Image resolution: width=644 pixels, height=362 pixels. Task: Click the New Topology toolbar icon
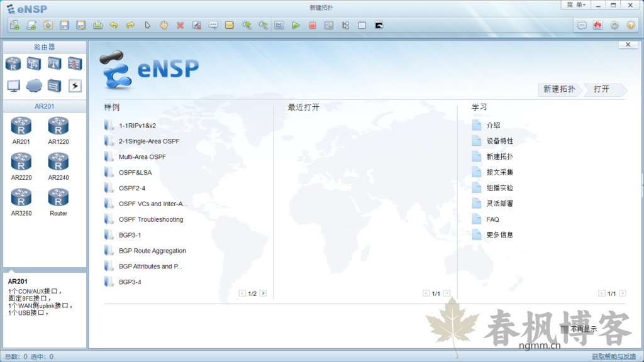point(15,25)
